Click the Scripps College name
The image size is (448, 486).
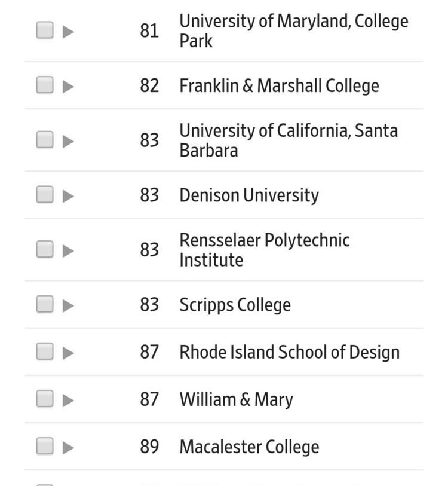coord(235,305)
